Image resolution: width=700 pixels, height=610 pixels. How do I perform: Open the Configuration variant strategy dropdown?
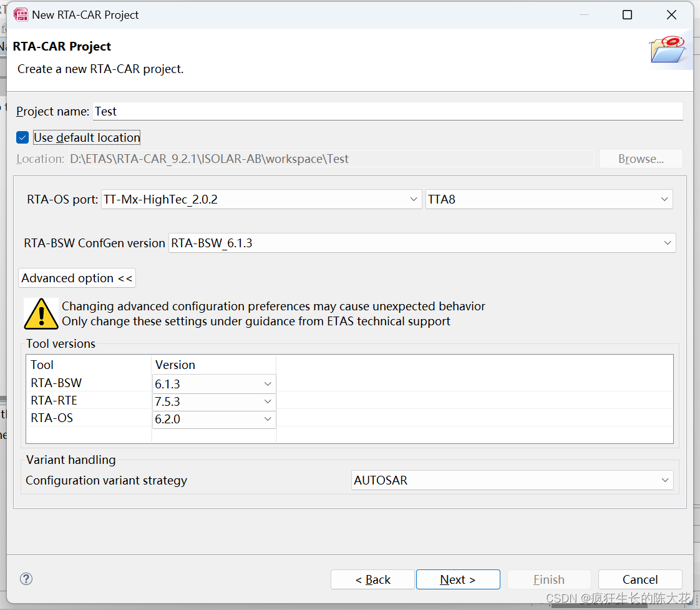coord(664,480)
